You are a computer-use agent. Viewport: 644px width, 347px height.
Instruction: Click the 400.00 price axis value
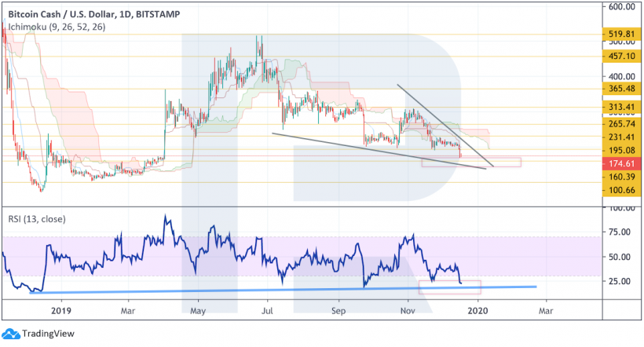[x=622, y=76]
